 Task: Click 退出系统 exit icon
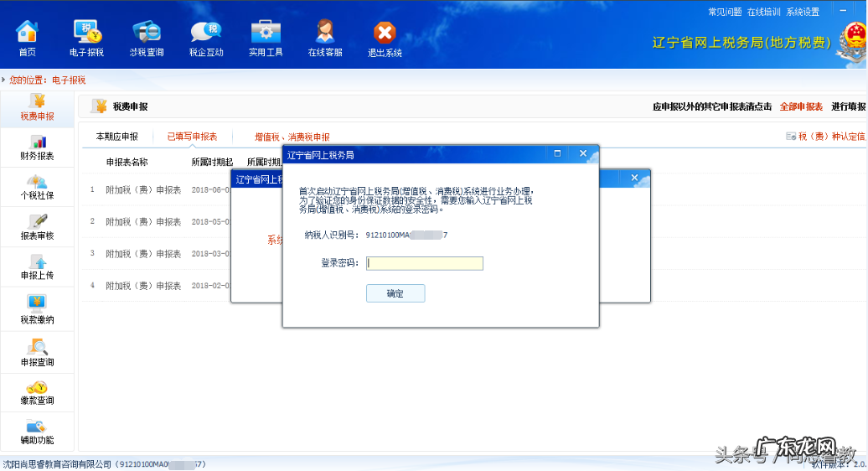point(385,39)
